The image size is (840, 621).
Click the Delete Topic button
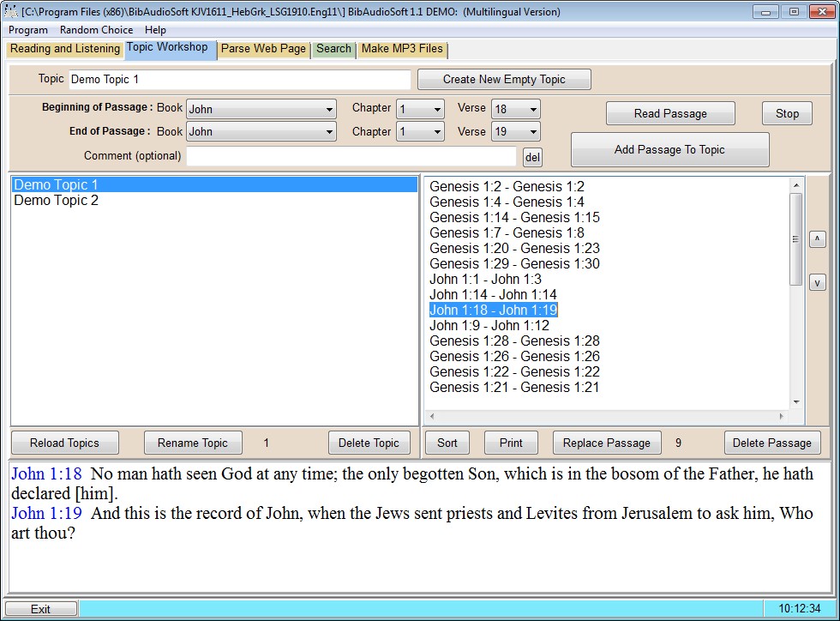point(369,443)
